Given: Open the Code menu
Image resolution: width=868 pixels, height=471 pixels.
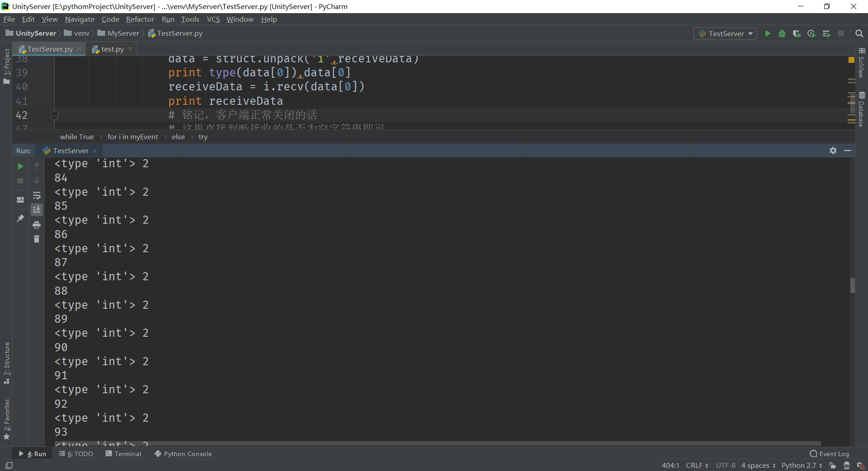Looking at the screenshot, I should (x=110, y=19).
